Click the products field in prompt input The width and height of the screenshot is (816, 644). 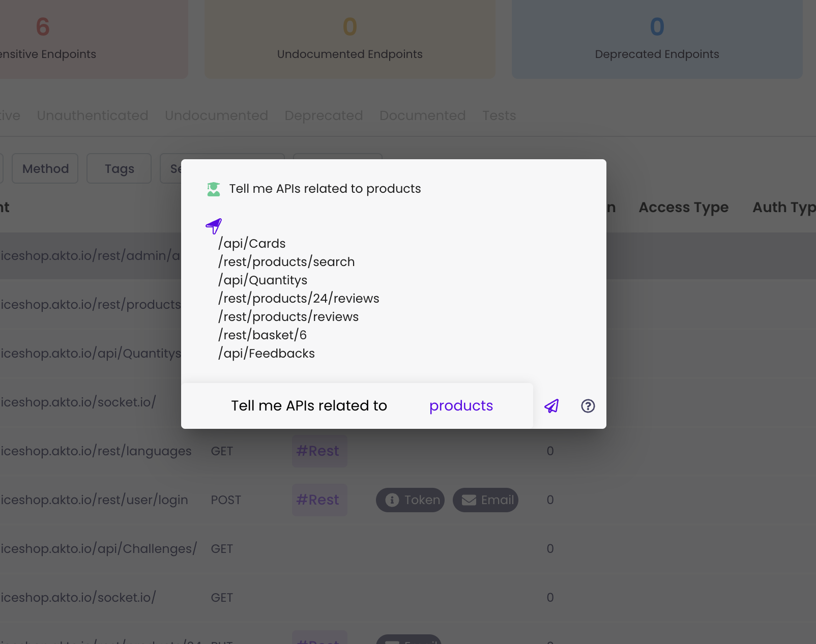point(461,405)
